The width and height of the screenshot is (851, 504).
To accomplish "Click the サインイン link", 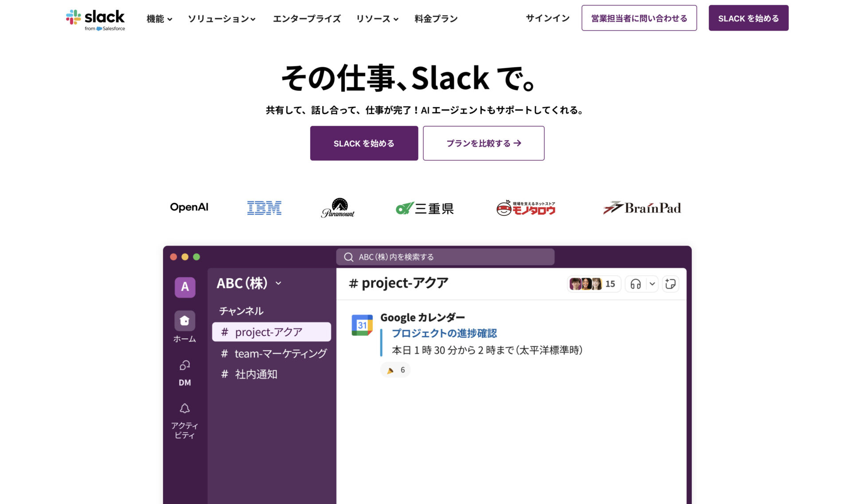I will tap(547, 18).
